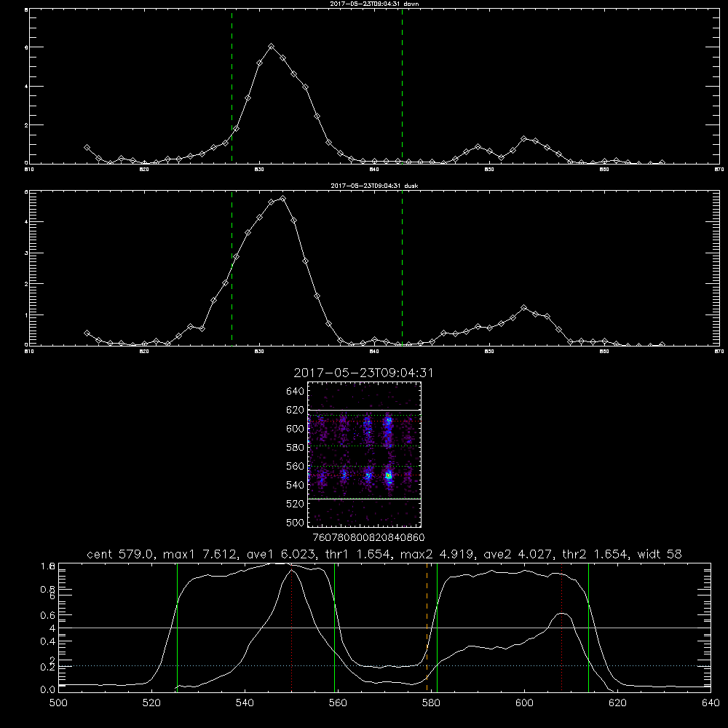Viewport: 728px width, 728px height.
Task: Click the orange dashed center line in bottom plot
Action: click(x=427, y=627)
